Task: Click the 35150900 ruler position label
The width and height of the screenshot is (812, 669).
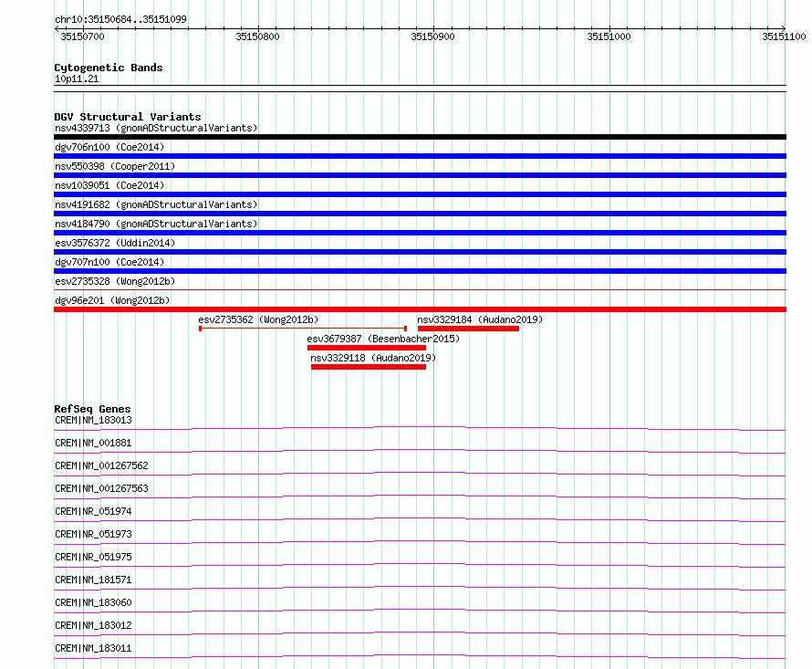Action: point(433,37)
